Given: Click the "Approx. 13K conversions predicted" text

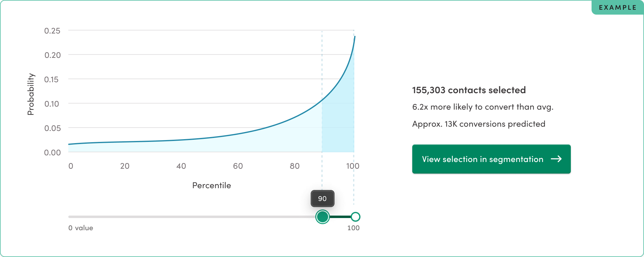Looking at the screenshot, I should (x=478, y=124).
